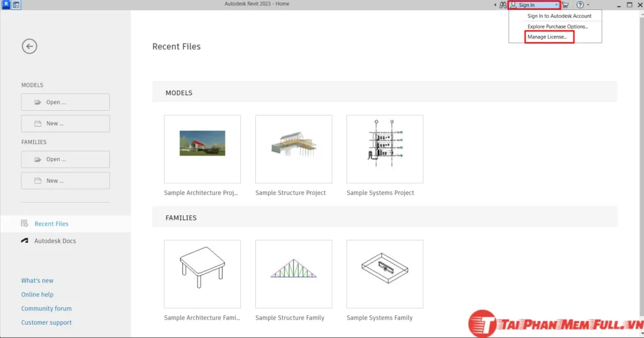
Task: Click the home view icon beside Revit logo
Action: 16,5
